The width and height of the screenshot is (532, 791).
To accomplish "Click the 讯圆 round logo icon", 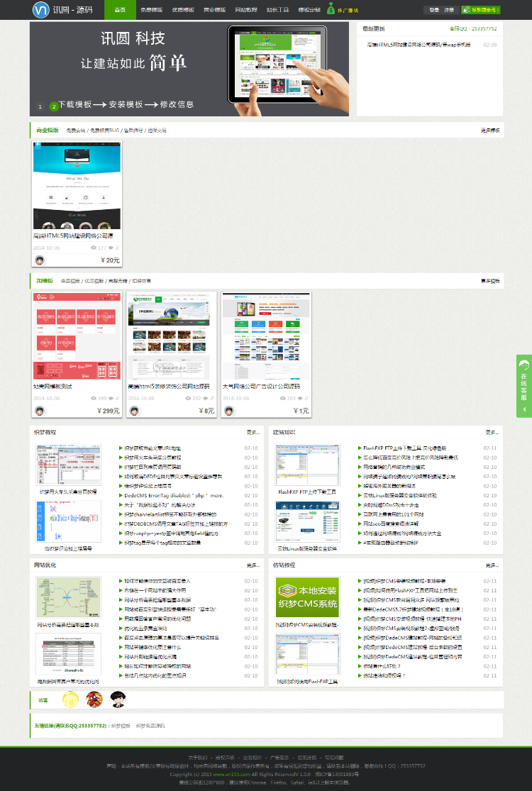I will pos(40,10).
